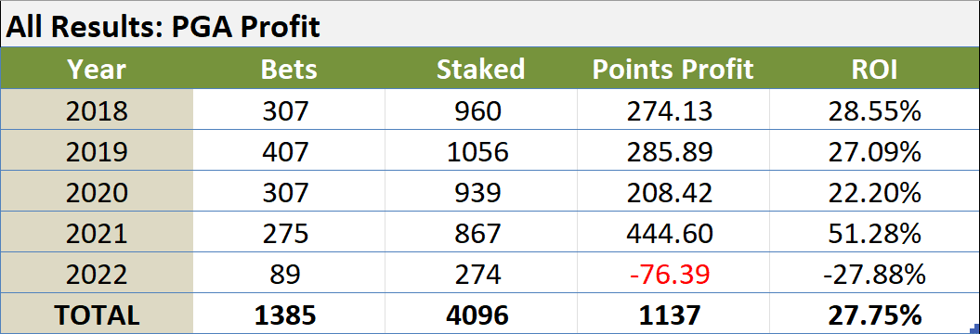Select the Bets column header
The height and width of the screenshot is (334, 980).
[x=289, y=69]
